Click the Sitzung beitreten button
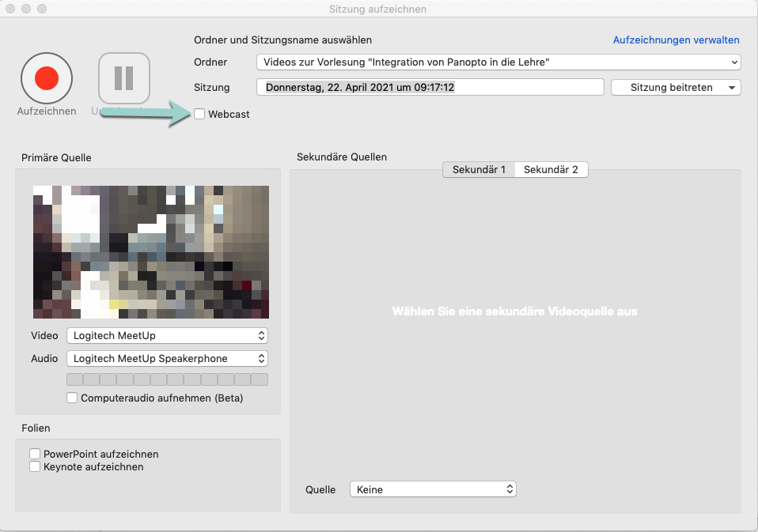 [671, 88]
